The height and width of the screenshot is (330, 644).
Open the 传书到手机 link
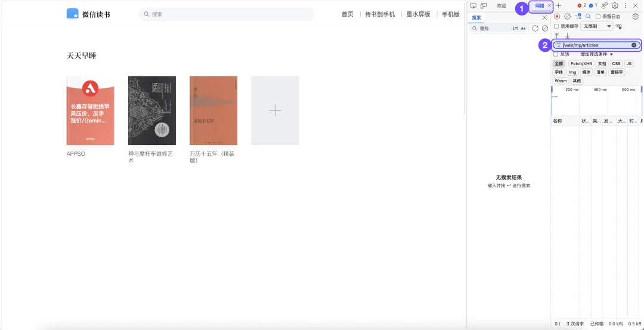(x=380, y=14)
